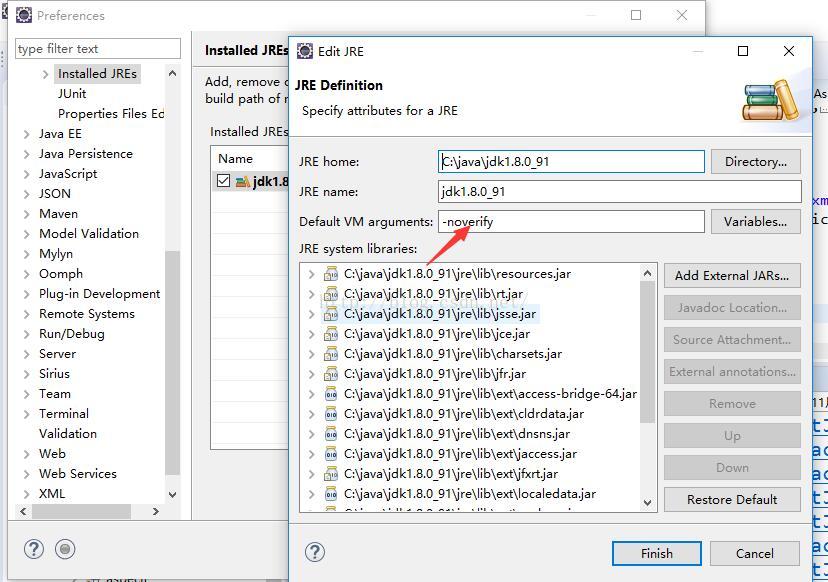Click the jar icon beside dnsns.jar
The width and height of the screenshot is (828, 582).
[331, 435]
